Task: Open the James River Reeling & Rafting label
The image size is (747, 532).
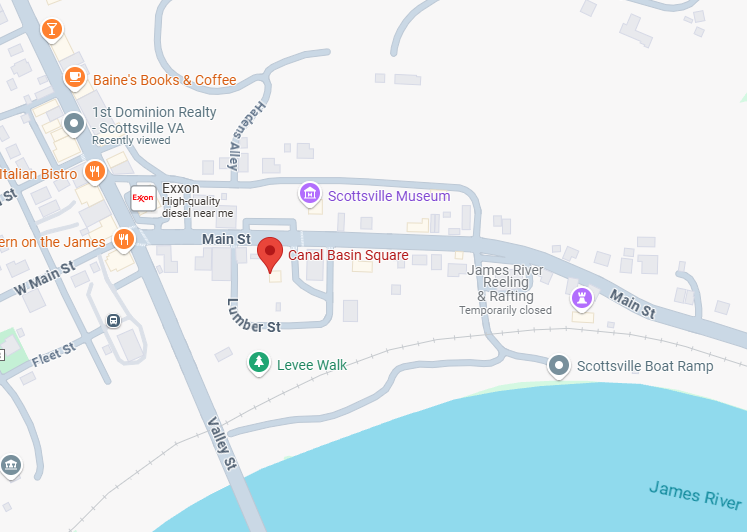Action: (505, 290)
